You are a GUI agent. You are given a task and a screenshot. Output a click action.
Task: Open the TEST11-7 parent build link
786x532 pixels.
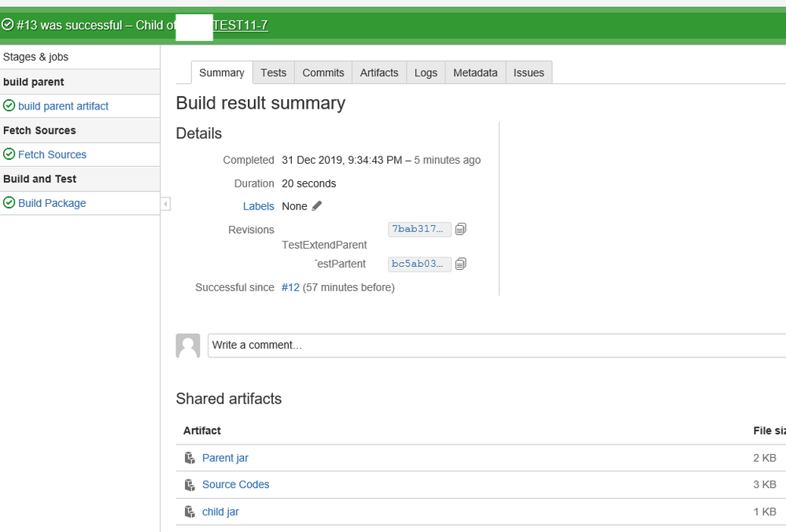tap(240, 25)
